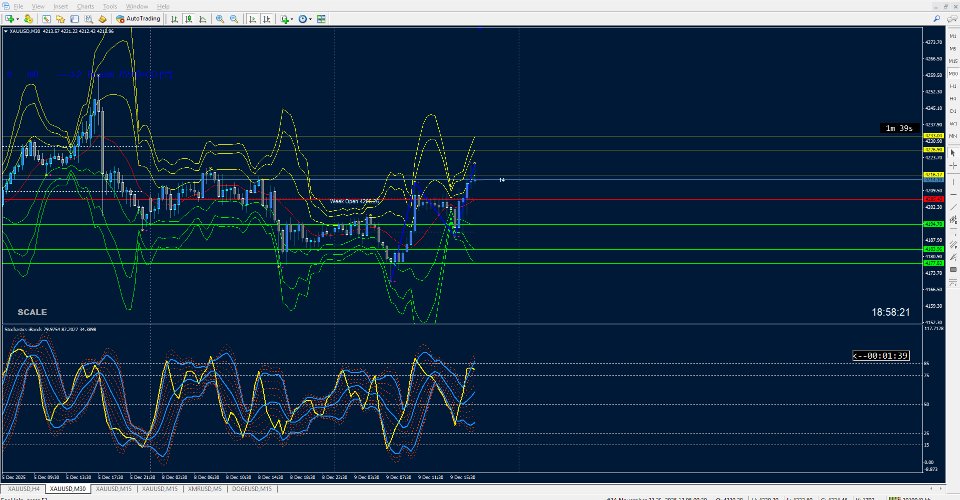Screen dimensions: 960x500
Task: Click the triangle beside XAUUSD,M30 chart title
Action: pos(6,31)
